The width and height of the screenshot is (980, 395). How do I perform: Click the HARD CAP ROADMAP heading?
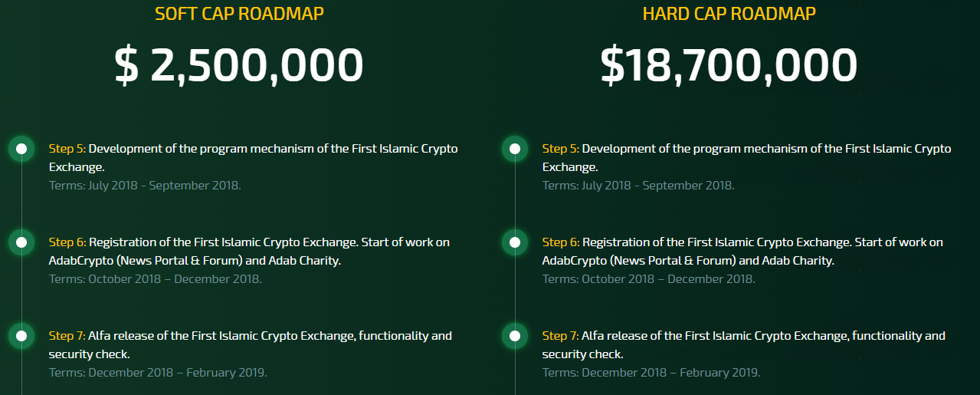(729, 14)
